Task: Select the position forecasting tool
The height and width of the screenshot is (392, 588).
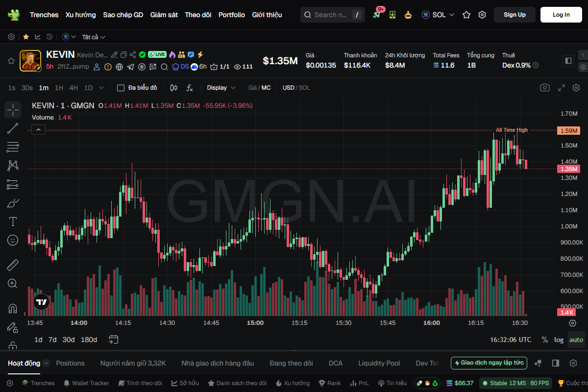Action: (13, 184)
